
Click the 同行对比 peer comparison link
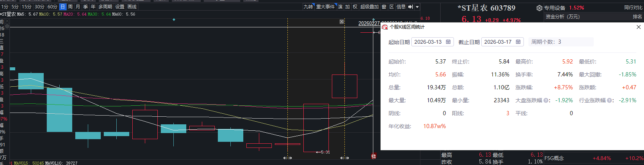point(633,8)
